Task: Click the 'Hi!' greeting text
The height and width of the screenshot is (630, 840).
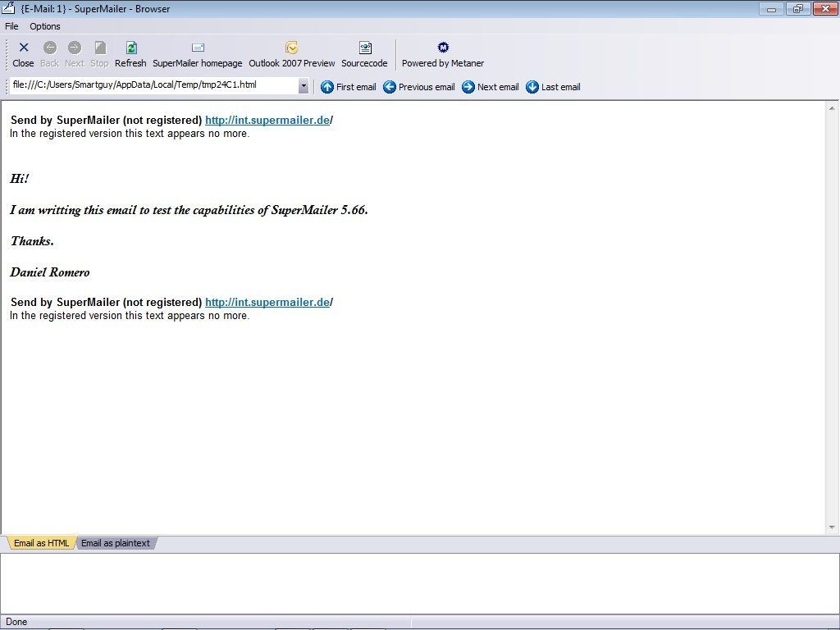Action: pos(20,178)
